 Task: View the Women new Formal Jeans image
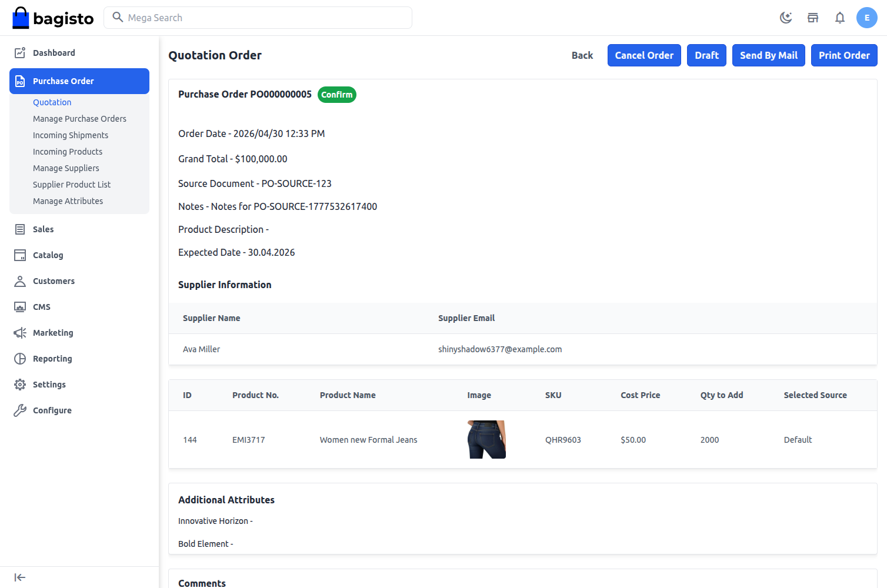[x=486, y=439]
